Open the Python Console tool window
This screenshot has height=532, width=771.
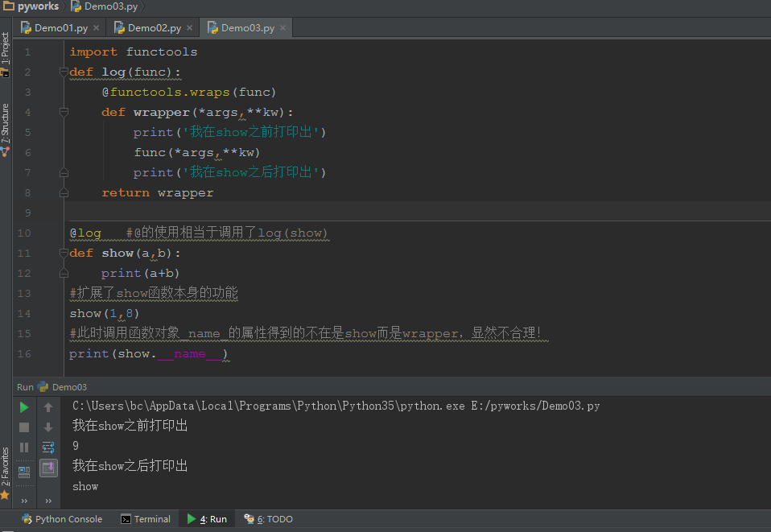(x=61, y=519)
